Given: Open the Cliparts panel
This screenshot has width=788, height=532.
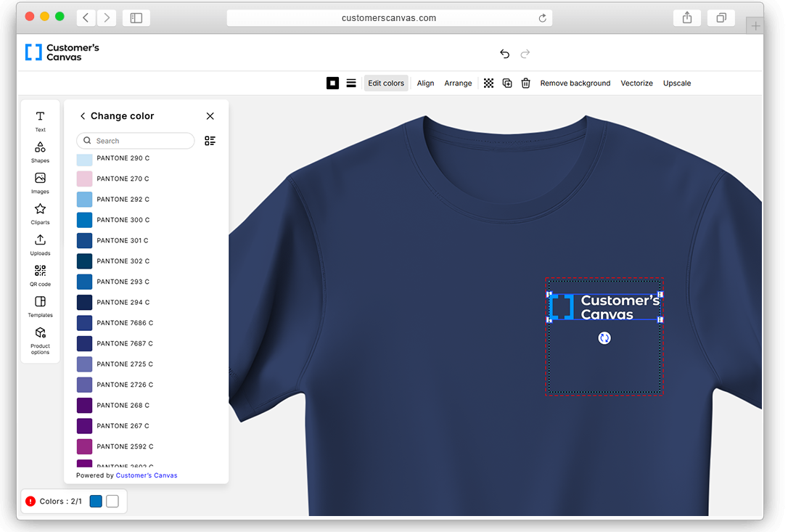Looking at the screenshot, I should (x=40, y=213).
